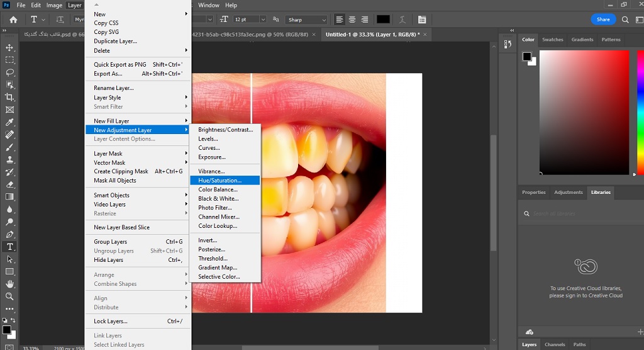Select the Path Selection tool
This screenshot has height=350, width=644.
coord(10,259)
